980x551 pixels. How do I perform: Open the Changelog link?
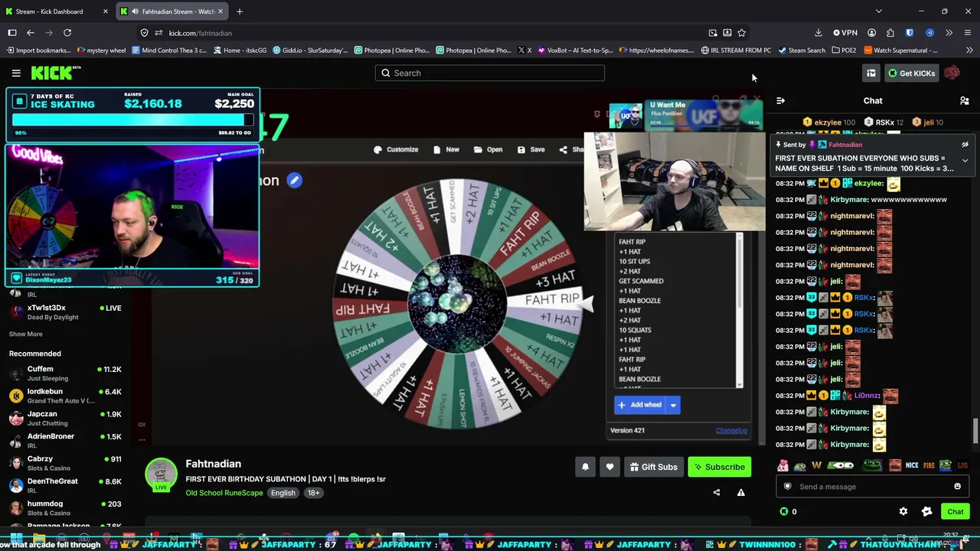(x=731, y=430)
